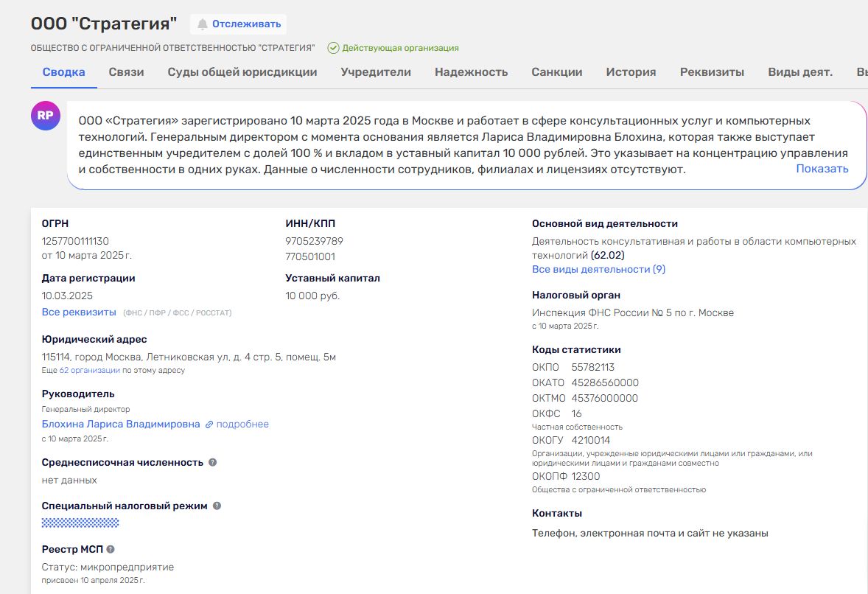Open the help icon beside Реестр МСП
868x594 pixels.
(x=111, y=549)
